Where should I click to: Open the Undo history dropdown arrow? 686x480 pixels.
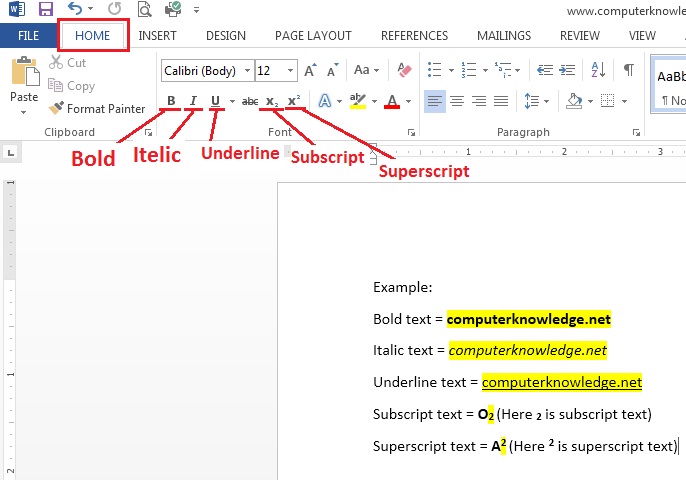pos(91,9)
